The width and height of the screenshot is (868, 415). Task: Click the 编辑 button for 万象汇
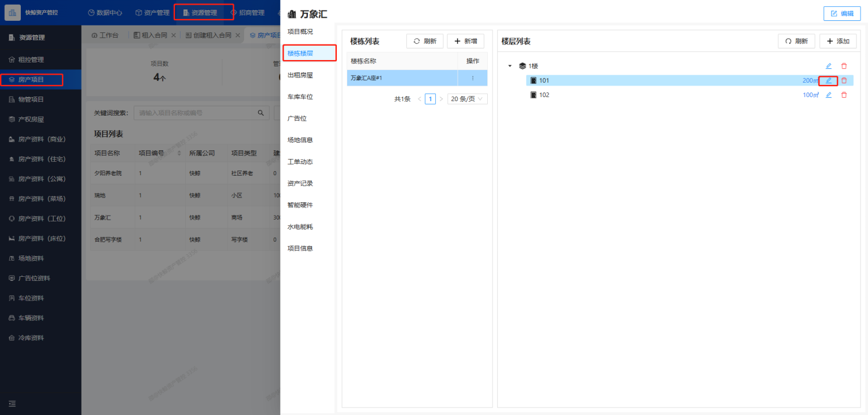(842, 13)
